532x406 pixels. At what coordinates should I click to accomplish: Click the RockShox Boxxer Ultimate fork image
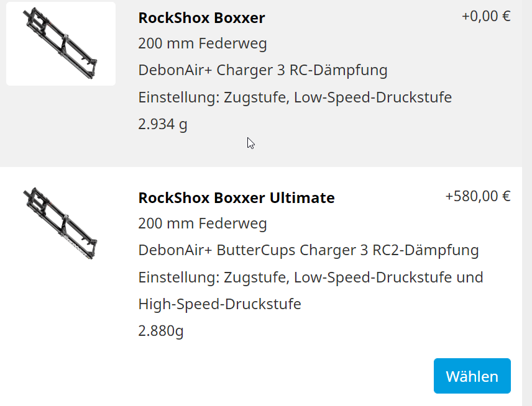(x=61, y=222)
